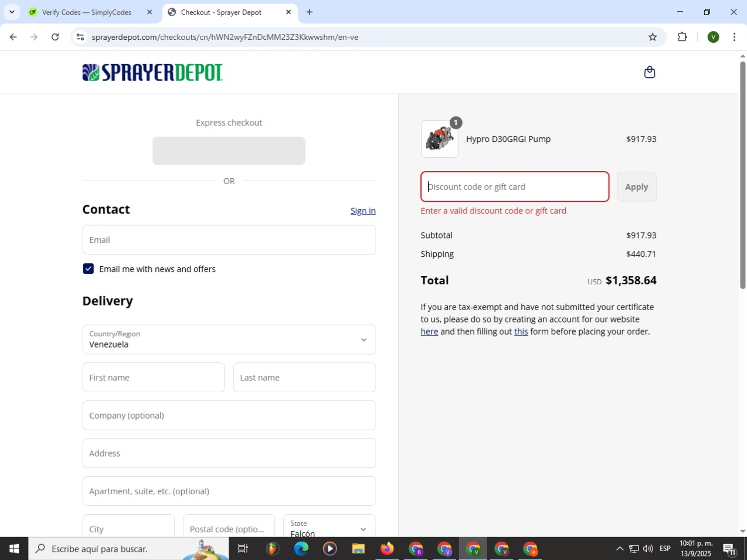Open Firefox from taskbar
The width and height of the screenshot is (747, 560).
tap(387, 549)
